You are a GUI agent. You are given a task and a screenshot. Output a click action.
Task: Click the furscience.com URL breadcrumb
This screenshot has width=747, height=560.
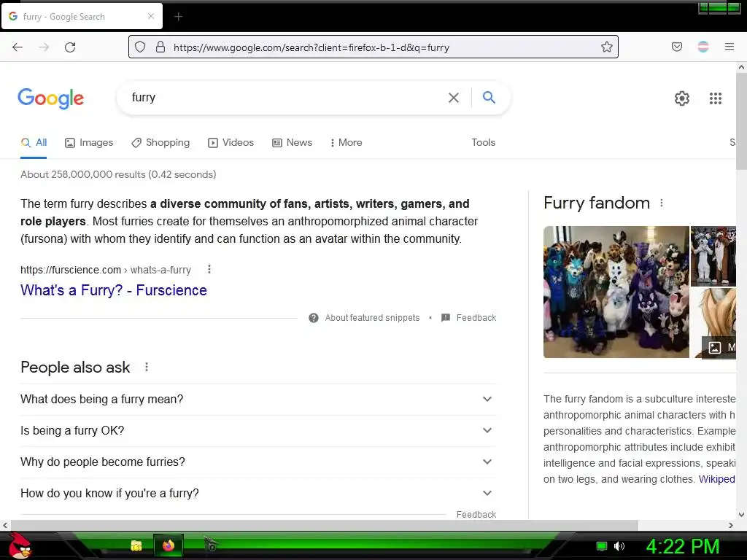[106, 270]
